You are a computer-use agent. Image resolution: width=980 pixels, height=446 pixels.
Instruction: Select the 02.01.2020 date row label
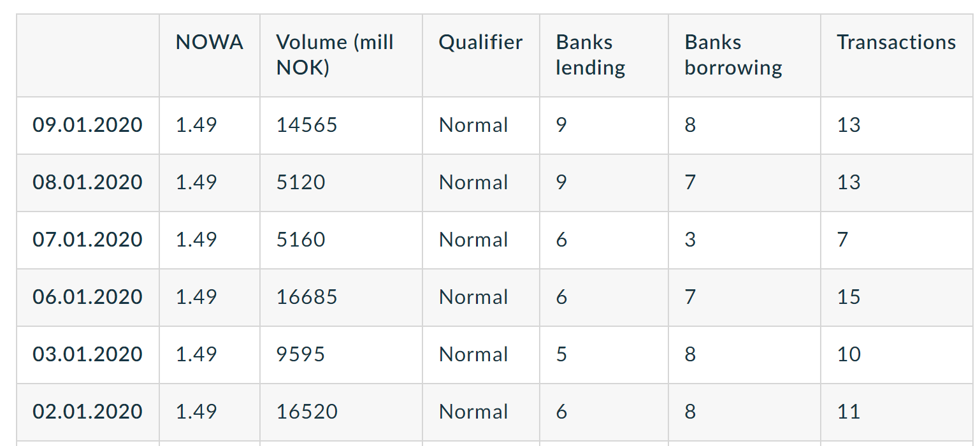(x=87, y=412)
